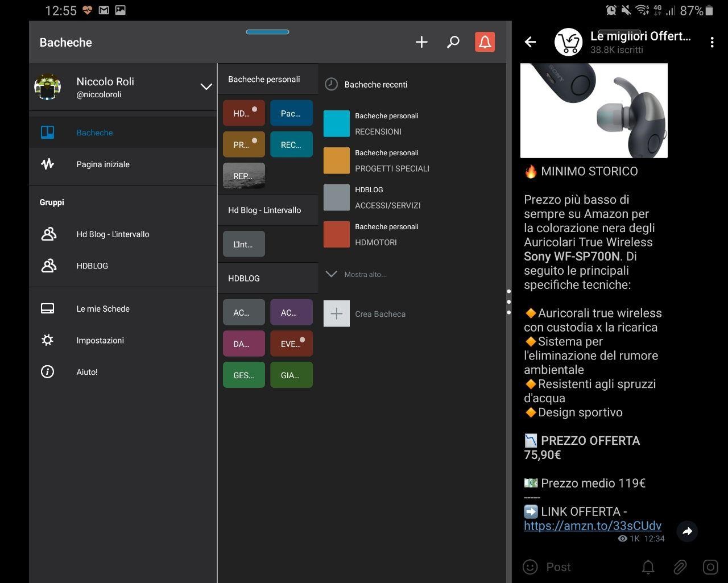Tap Hd Blog - L'intervallo section header
The image size is (728, 583).
[268, 210]
